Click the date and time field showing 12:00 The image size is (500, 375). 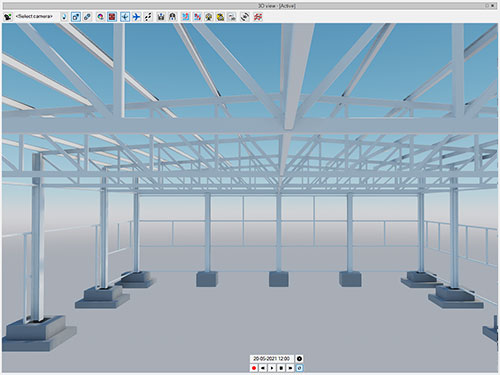click(272, 359)
